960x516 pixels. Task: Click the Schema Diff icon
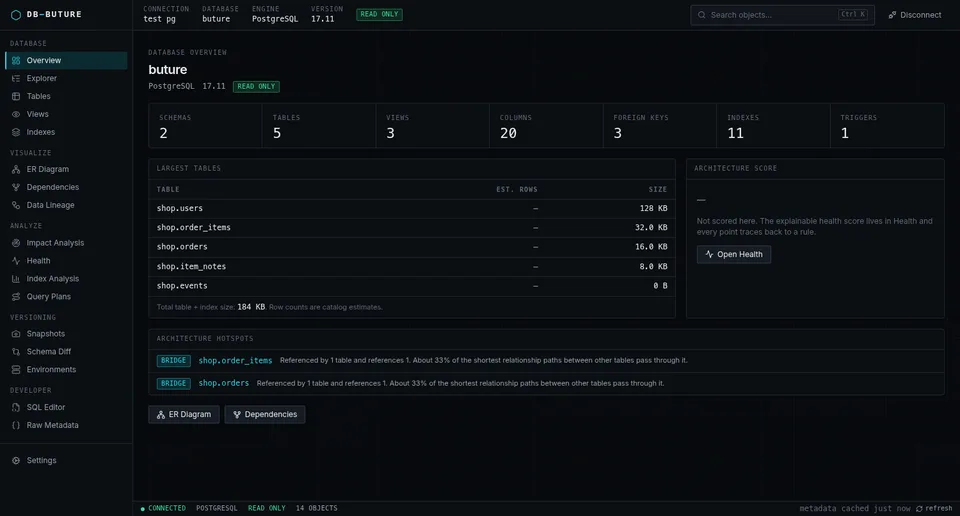[x=16, y=351]
